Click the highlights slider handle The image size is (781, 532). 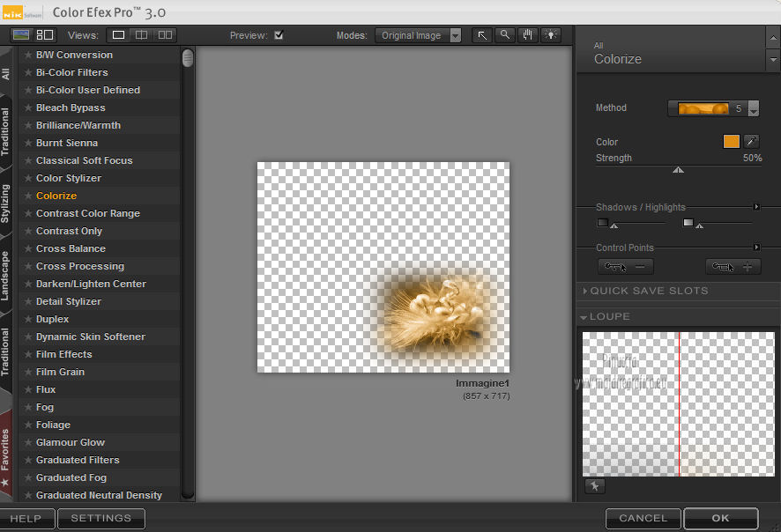click(699, 226)
